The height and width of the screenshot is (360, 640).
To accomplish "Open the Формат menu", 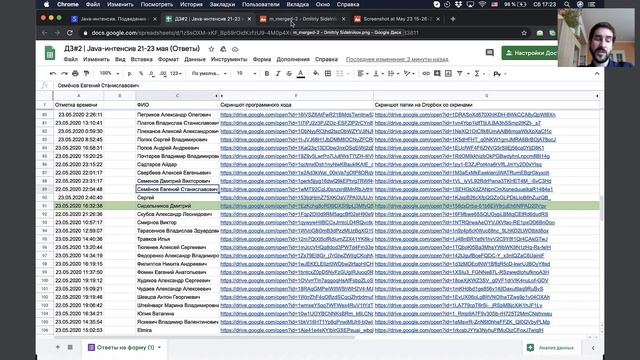I will pyautogui.click(x=168, y=59).
